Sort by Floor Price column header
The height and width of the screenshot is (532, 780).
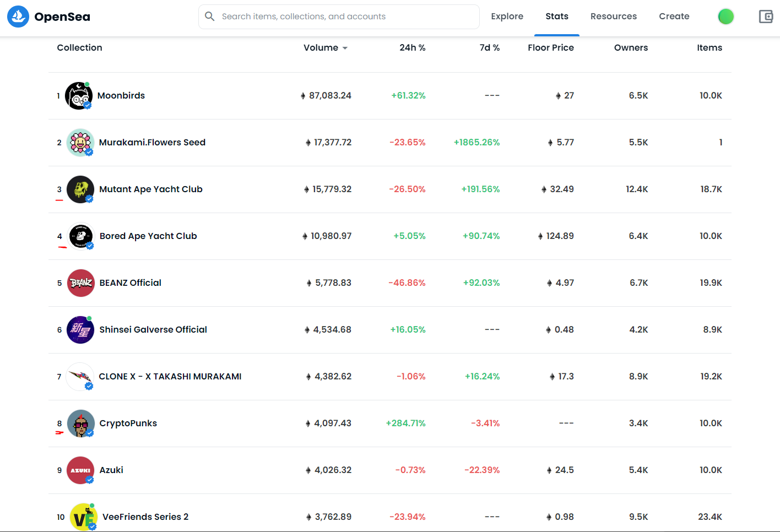tap(551, 48)
